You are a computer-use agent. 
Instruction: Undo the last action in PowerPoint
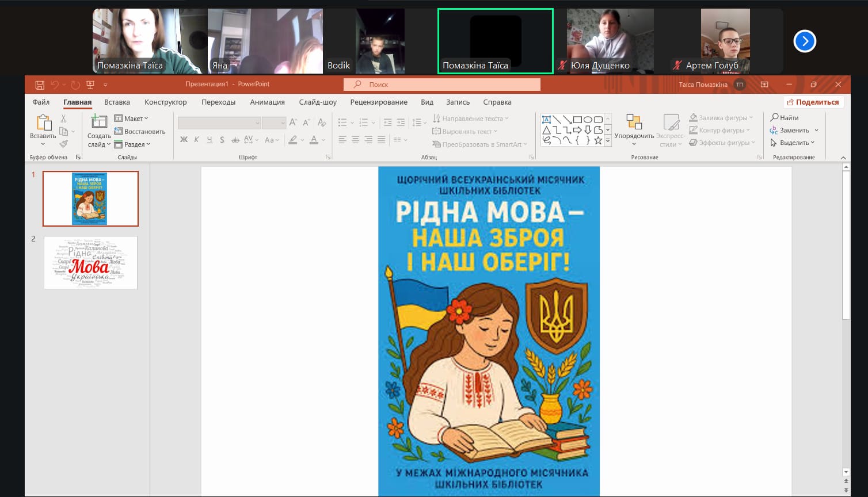point(55,85)
